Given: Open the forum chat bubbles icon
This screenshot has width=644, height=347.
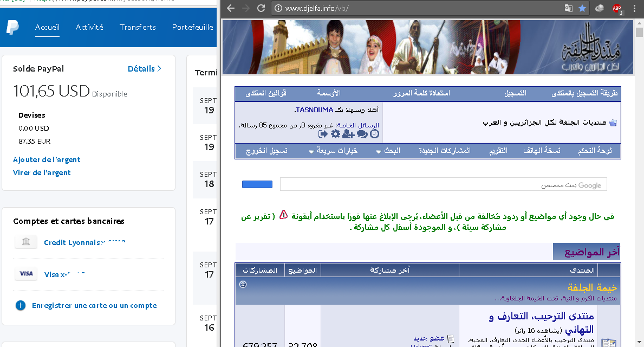Looking at the screenshot, I should [362, 134].
